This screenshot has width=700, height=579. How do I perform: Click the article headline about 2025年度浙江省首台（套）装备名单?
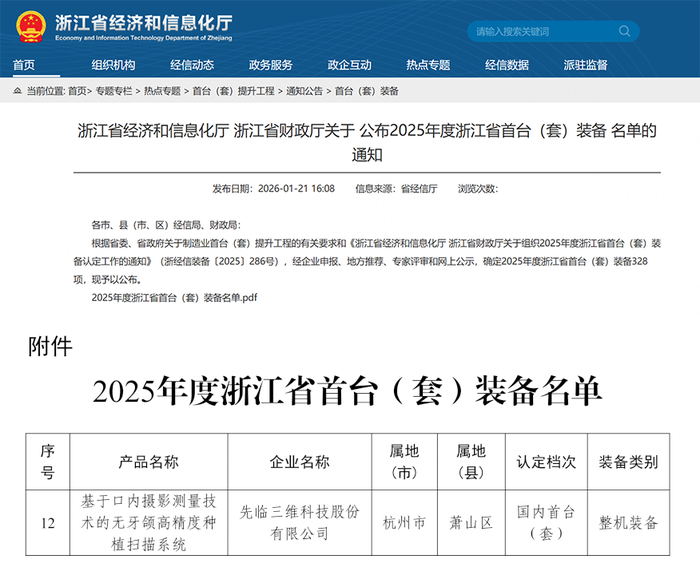point(367,142)
